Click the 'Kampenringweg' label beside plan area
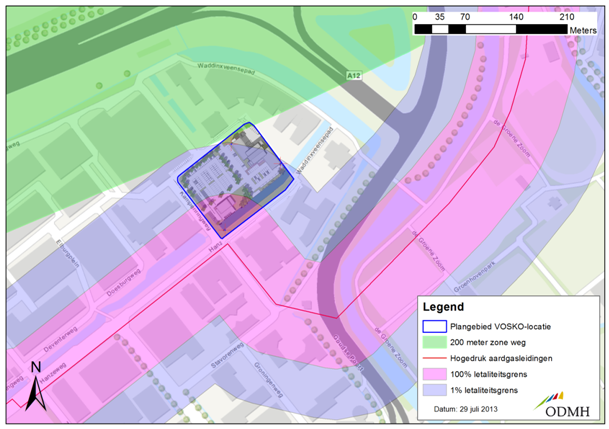Screen dimensions: 609x429 pos(195,211)
